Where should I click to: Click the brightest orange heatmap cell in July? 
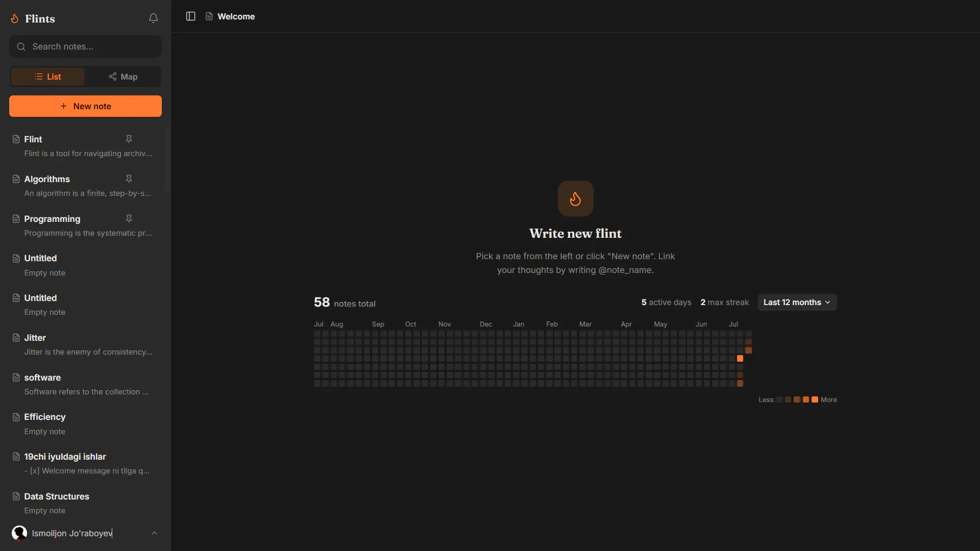click(740, 359)
